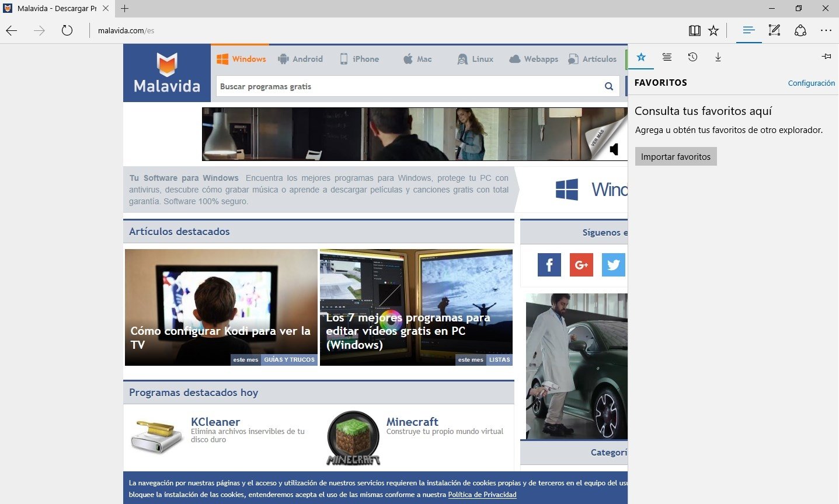This screenshot has height=504, width=839.
Task: Click the magnifying glass search icon
Action: point(609,86)
